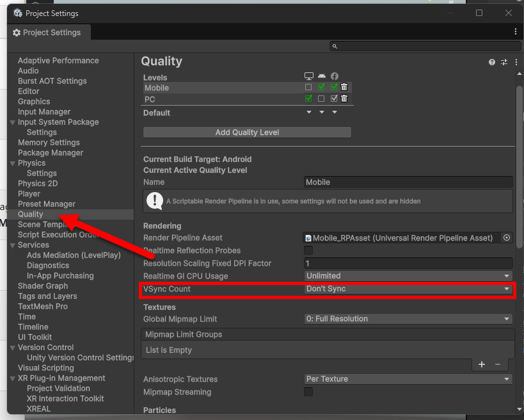Enable Mipmap Streaming checkbox
Screen dimensions: 524x420
[308, 392]
